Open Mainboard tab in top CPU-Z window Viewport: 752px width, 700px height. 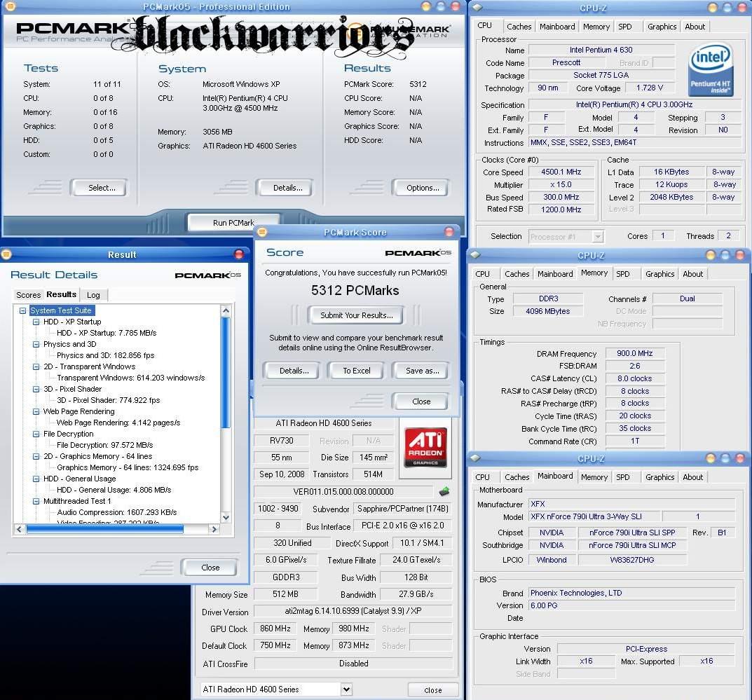pos(556,27)
